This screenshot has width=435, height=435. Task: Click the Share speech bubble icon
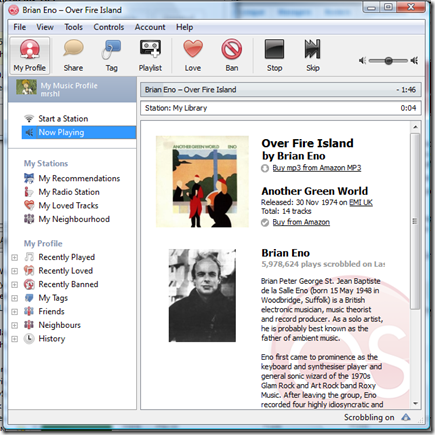[73, 49]
